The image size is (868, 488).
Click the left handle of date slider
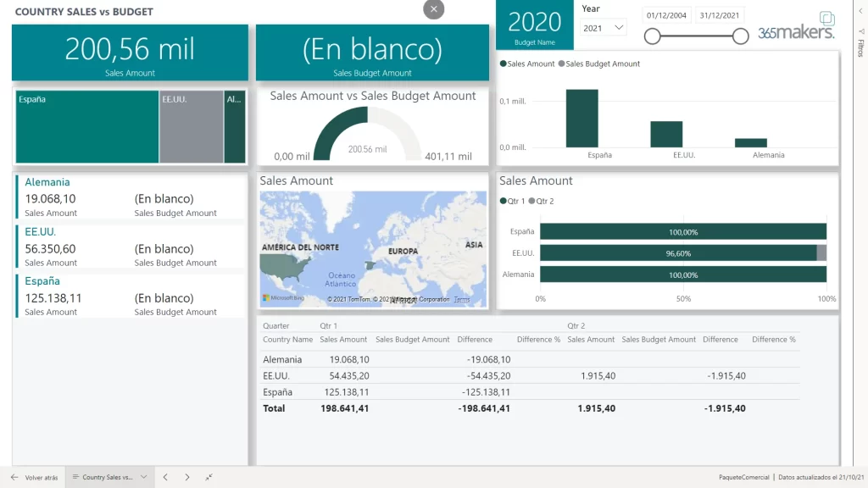[652, 36]
